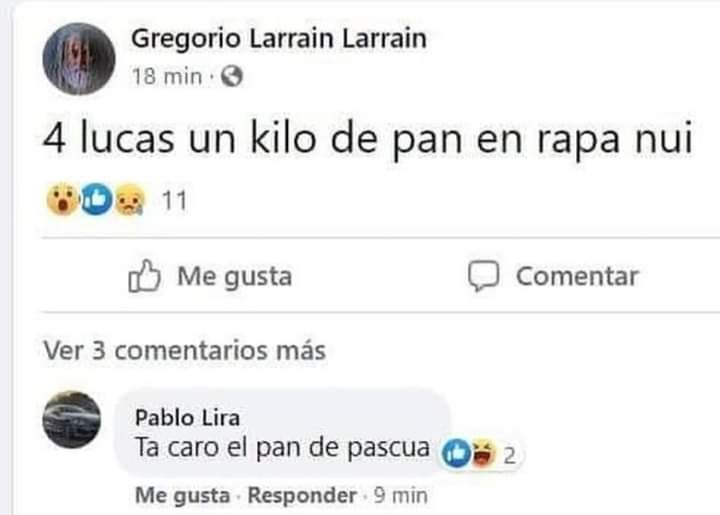Click the Comentar button under the post
Viewport: 720px width, 515px height.
pyautogui.click(x=553, y=276)
